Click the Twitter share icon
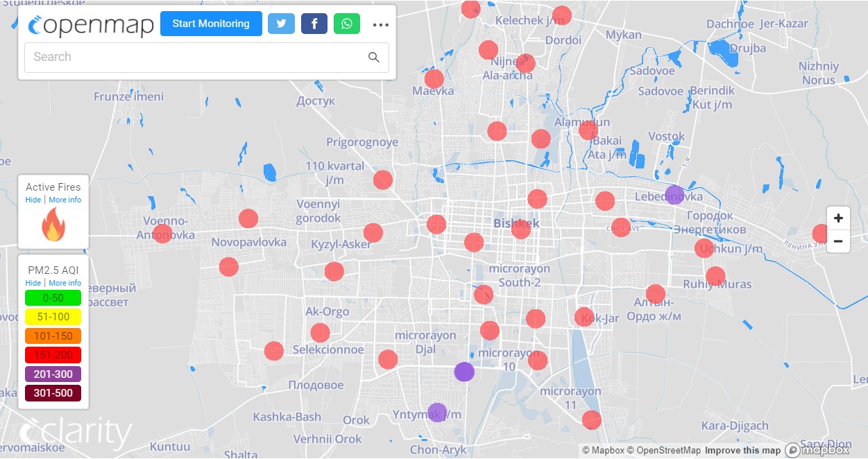This screenshot has height=459, width=868. click(281, 24)
